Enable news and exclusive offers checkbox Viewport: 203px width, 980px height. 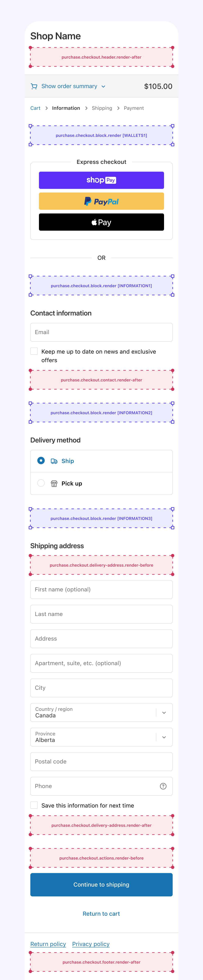click(34, 351)
